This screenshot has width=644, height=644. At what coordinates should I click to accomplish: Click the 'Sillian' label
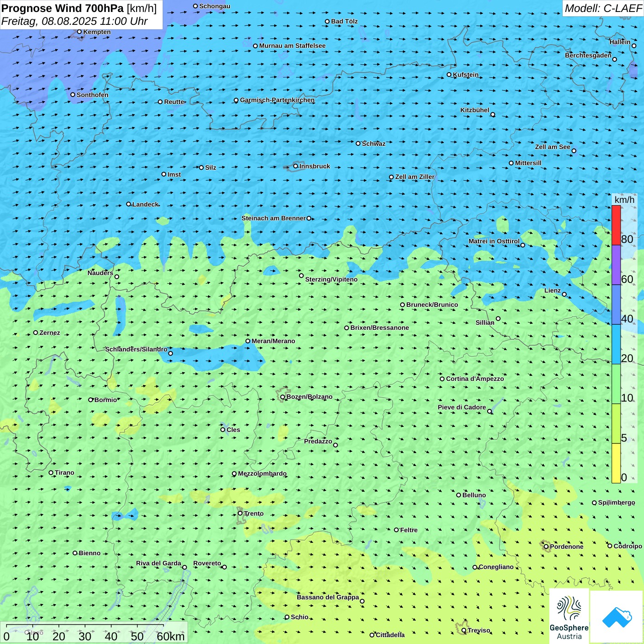pyautogui.click(x=485, y=322)
